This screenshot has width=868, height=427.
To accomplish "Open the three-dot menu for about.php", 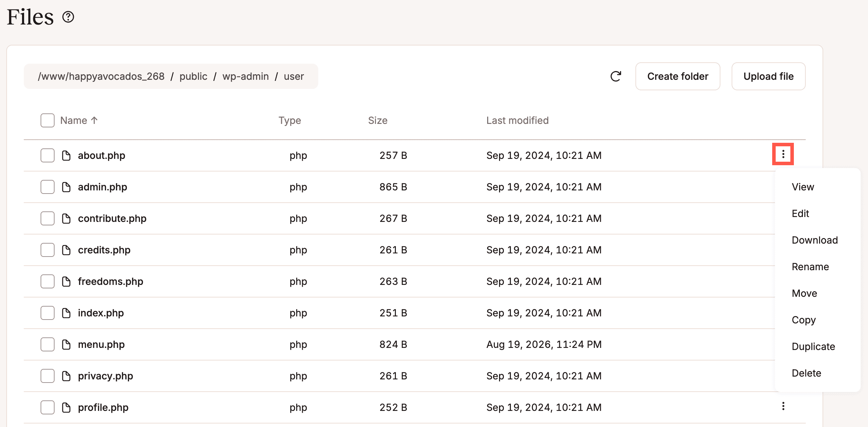I will (783, 154).
